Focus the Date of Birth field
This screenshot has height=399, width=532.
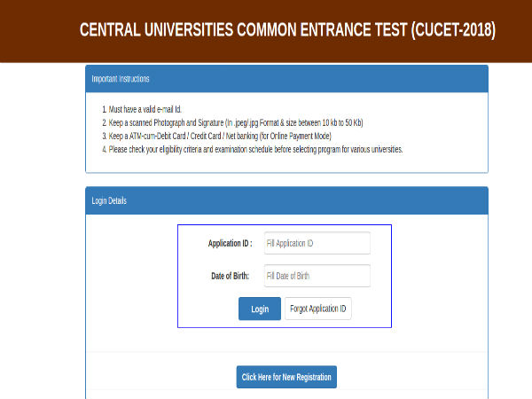317,276
